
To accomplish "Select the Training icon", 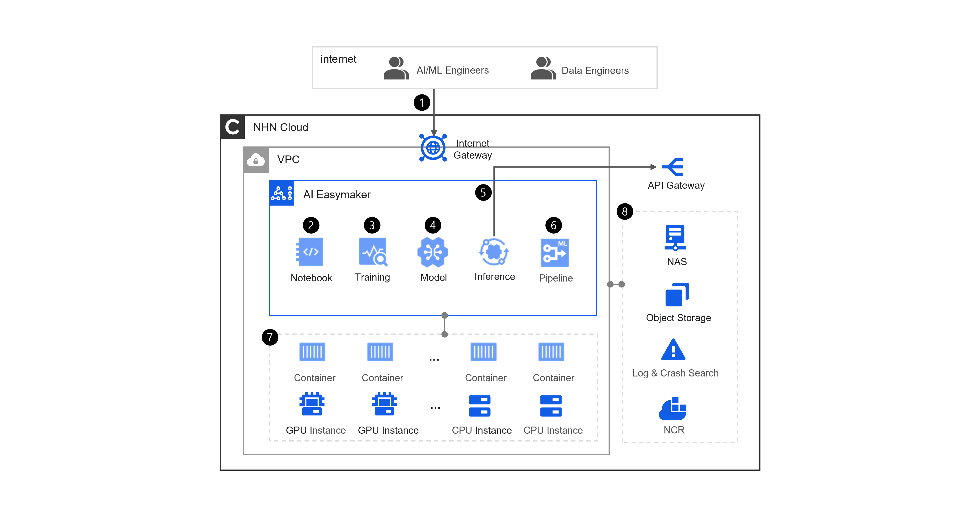I will 372,252.
